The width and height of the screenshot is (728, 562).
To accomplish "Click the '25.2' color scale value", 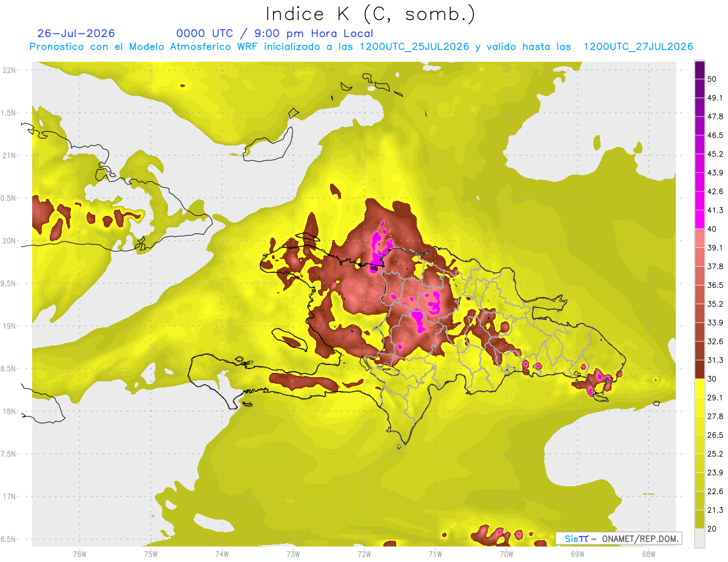I will coord(715,453).
